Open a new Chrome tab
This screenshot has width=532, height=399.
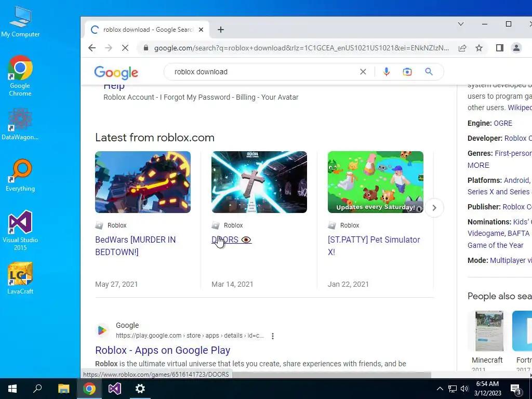point(221,30)
